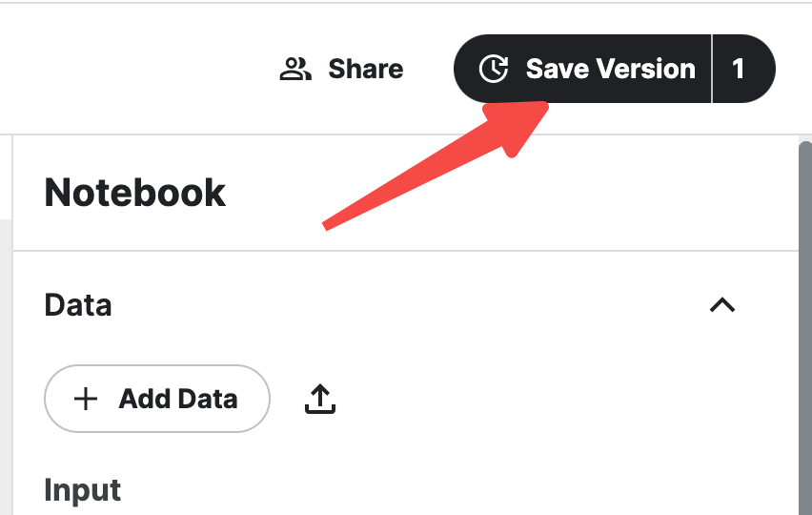Click the Data section header label

click(78, 305)
